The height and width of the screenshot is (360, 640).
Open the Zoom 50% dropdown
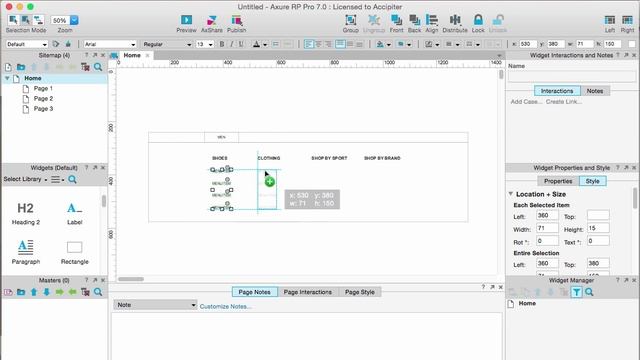(x=74, y=20)
